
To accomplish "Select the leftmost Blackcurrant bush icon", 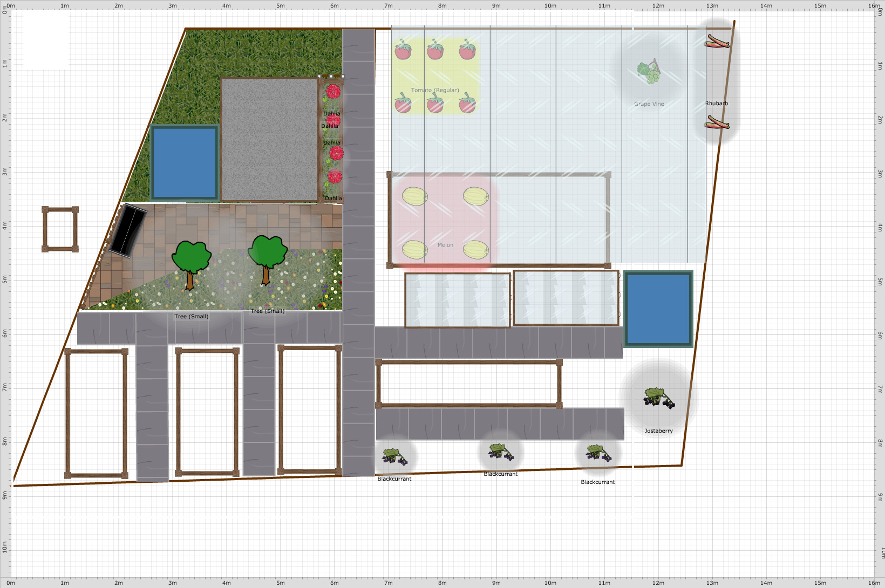I will (395, 456).
